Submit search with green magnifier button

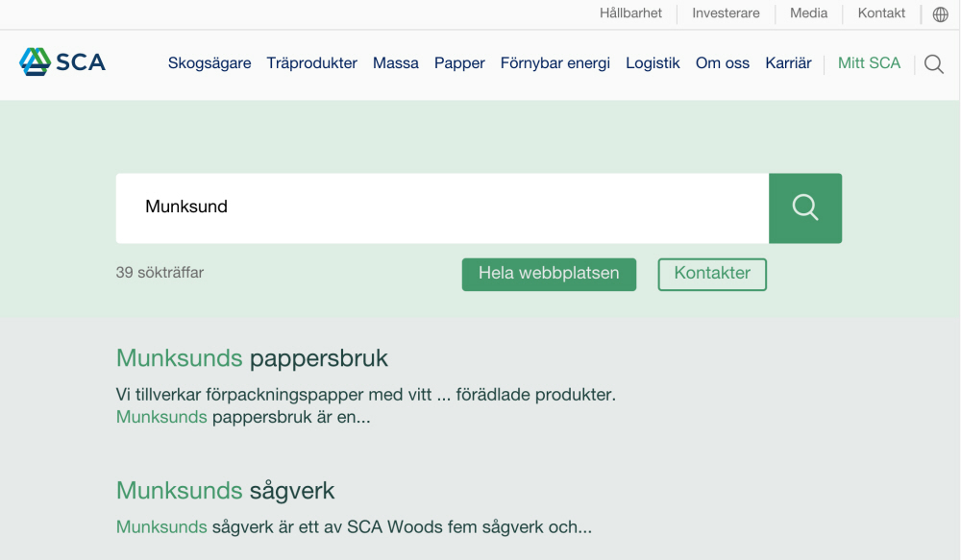click(x=805, y=208)
